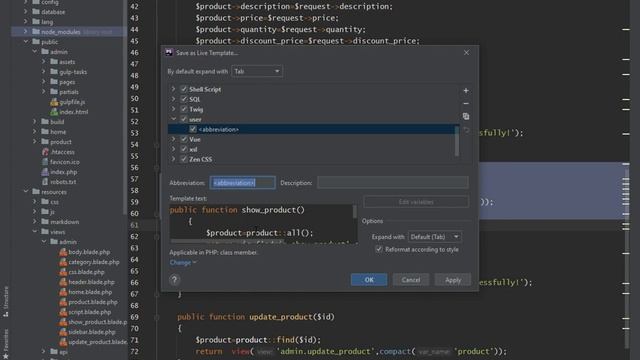Select the <abbreviation> template row
Image resolution: width=640 pixels, height=360 pixels.
coord(313,129)
